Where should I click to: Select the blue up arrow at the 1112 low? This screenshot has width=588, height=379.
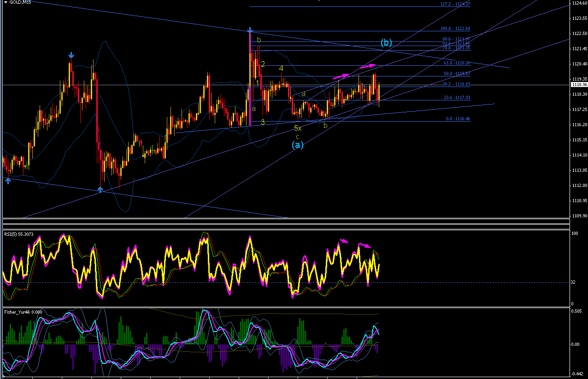100,189
